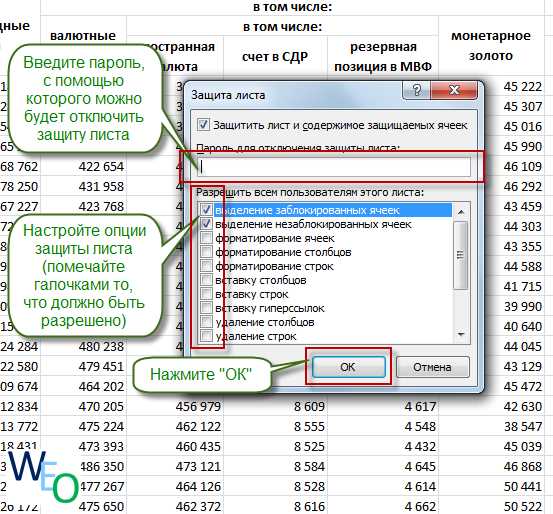Enable вставку строк option
Screen dimensions: 553x514
click(206, 294)
